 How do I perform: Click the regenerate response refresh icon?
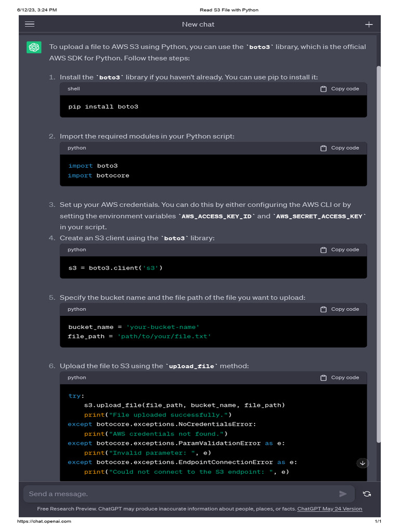[367, 494]
